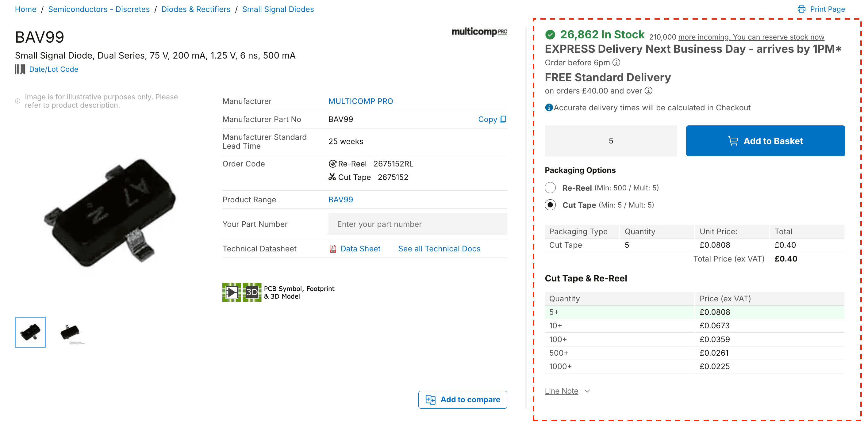Go to Home breadcrumb
The height and width of the screenshot is (447, 868).
coord(25,10)
